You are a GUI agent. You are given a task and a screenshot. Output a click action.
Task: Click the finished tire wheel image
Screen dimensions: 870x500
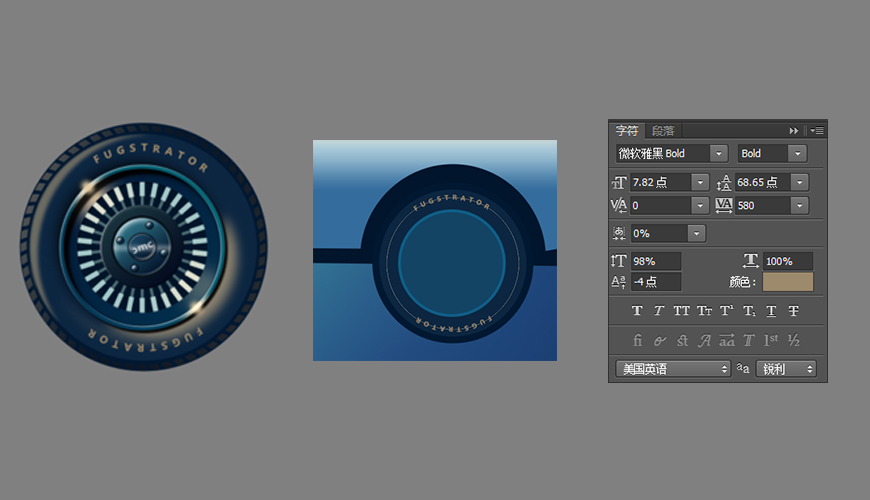pos(144,246)
